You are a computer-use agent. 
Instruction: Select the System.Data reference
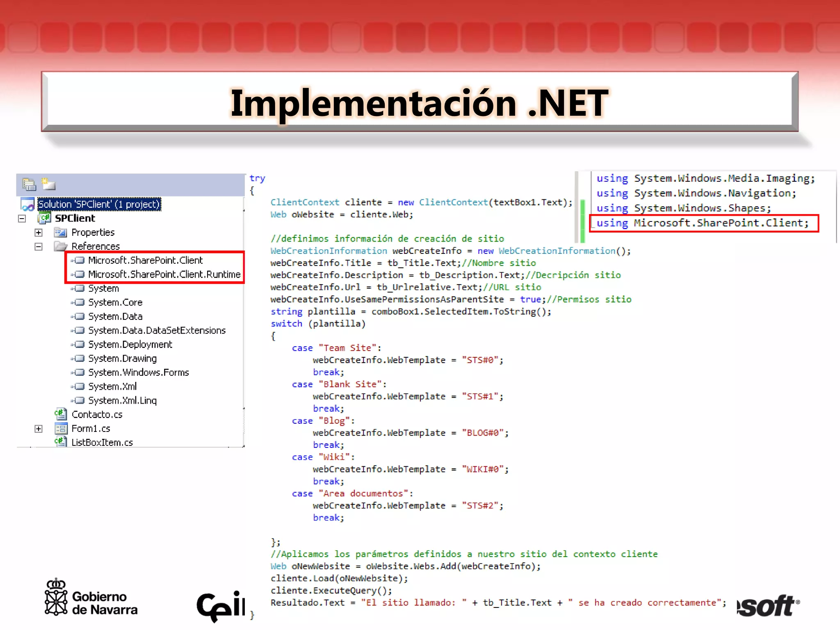pos(115,317)
